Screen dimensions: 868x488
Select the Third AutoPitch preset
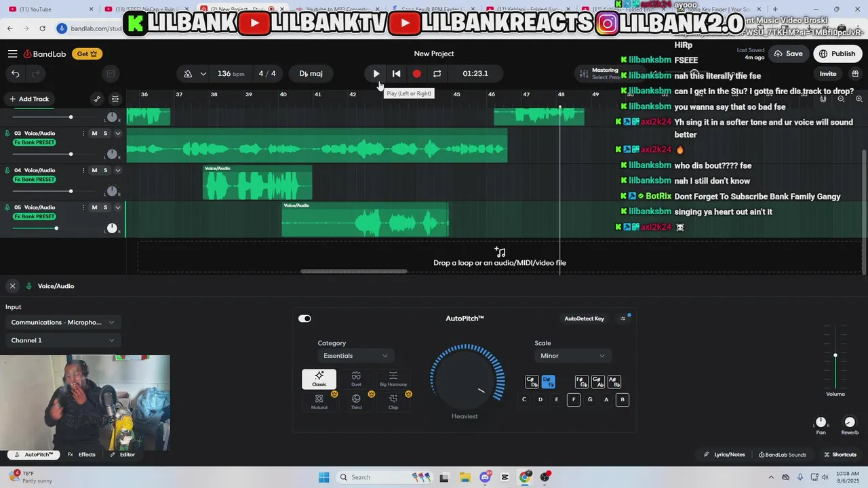[x=356, y=402]
